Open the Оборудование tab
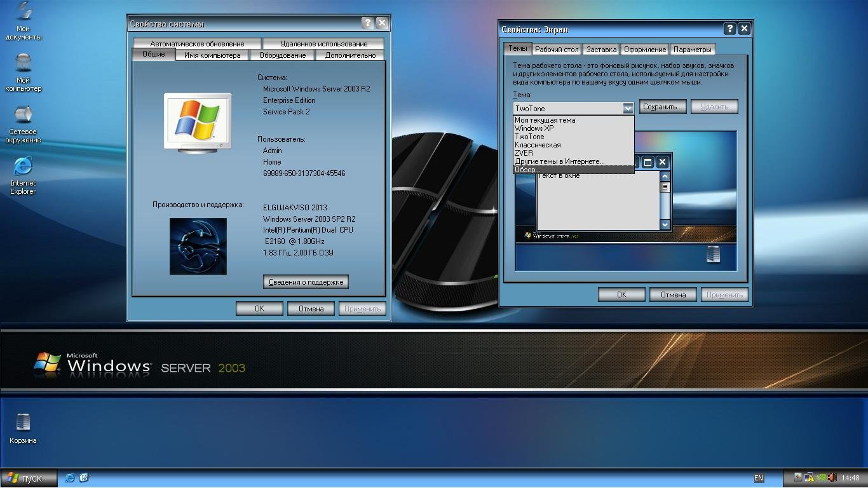Image resolution: width=868 pixels, height=488 pixels. pyautogui.click(x=283, y=55)
